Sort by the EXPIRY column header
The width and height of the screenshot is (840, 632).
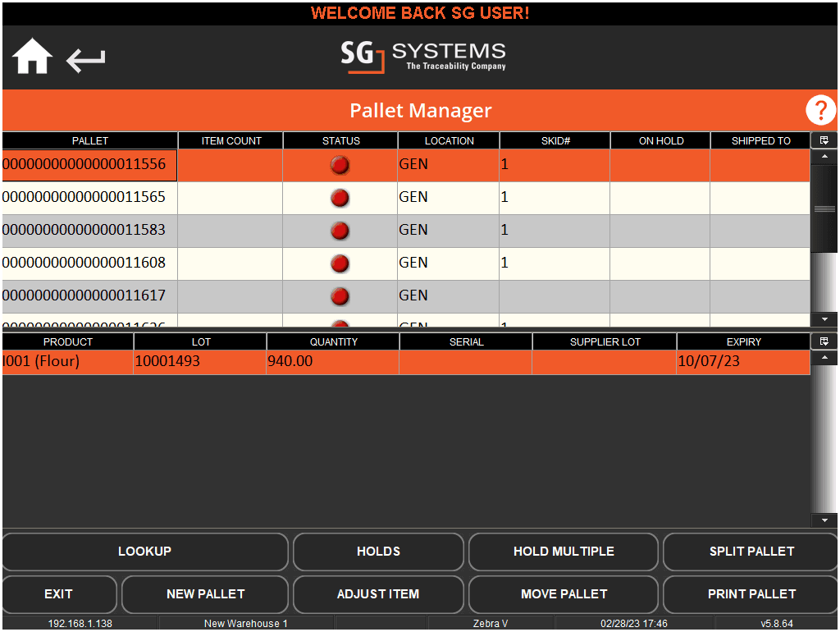[x=742, y=341]
